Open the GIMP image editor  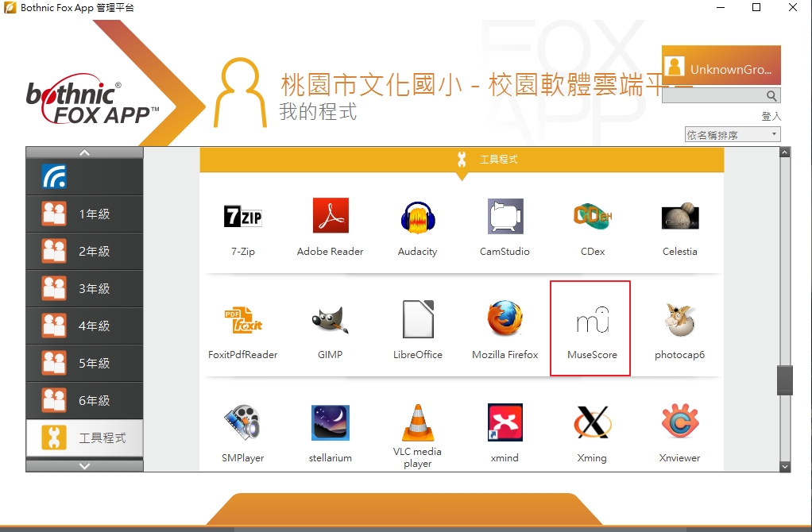point(331,320)
